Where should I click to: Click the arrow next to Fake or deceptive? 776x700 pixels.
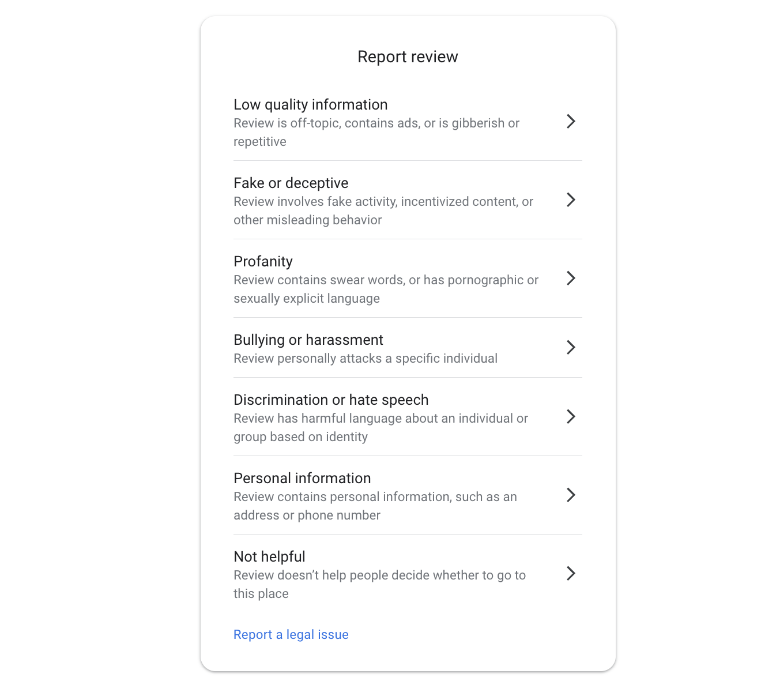click(x=571, y=200)
